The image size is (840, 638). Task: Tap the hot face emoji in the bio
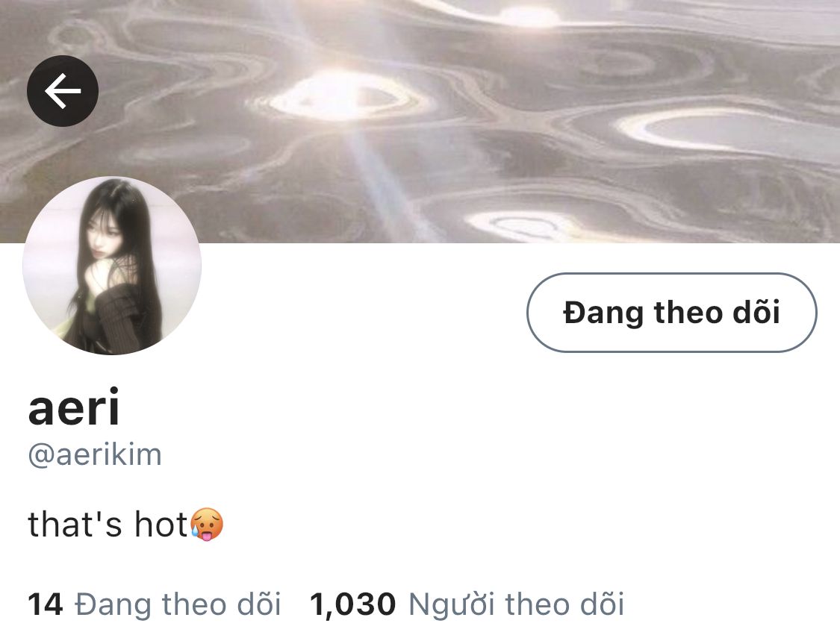point(207,525)
